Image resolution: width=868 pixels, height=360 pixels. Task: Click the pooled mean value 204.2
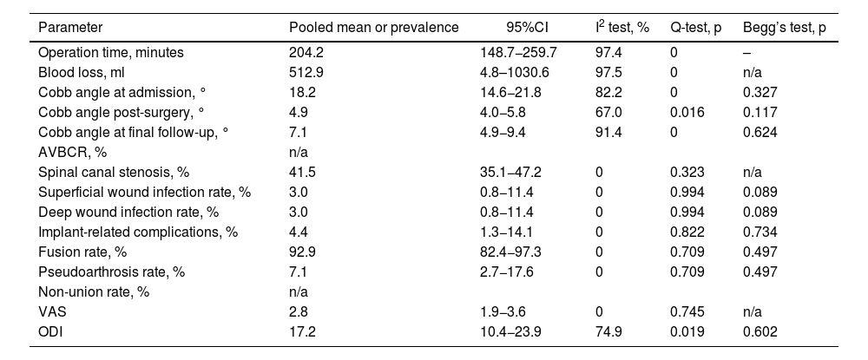point(305,52)
